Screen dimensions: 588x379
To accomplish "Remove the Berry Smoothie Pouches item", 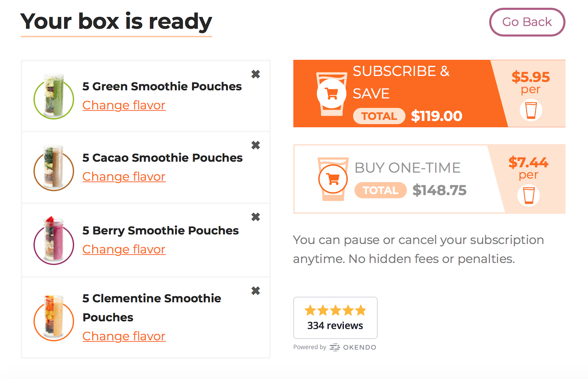I will pos(255,217).
